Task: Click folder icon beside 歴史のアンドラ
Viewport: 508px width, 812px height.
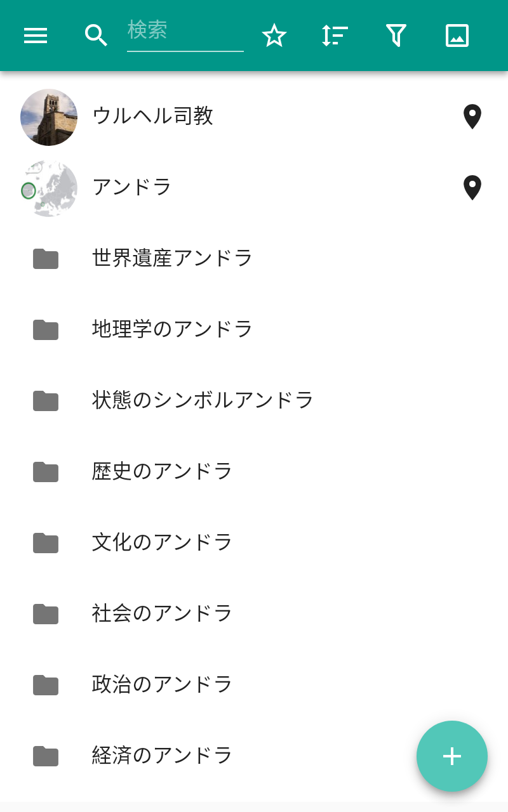Action: (46, 471)
